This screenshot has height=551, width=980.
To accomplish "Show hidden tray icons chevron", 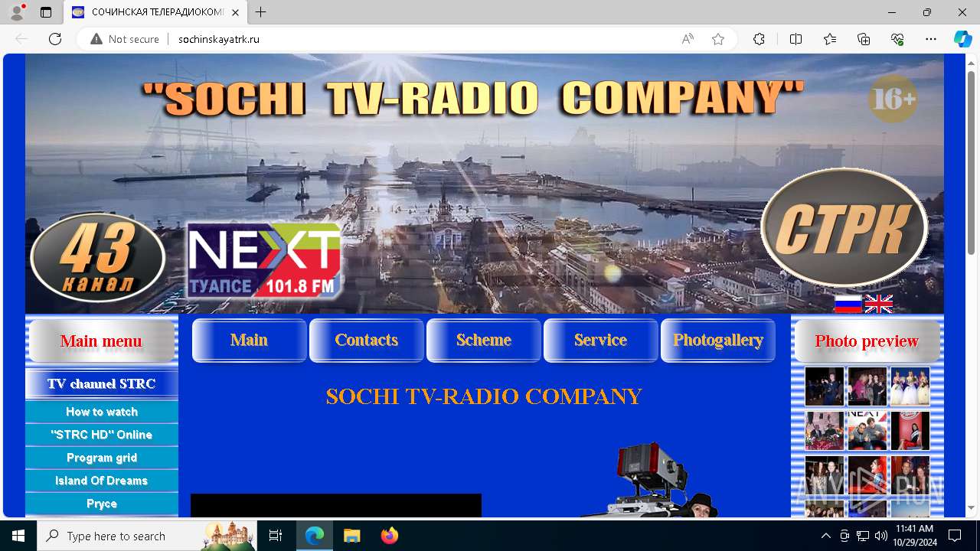I will click(x=825, y=536).
